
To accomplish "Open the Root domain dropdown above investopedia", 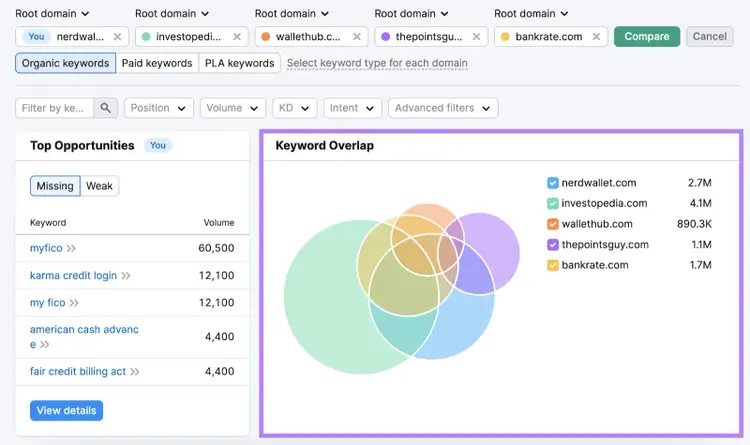I will [172, 13].
